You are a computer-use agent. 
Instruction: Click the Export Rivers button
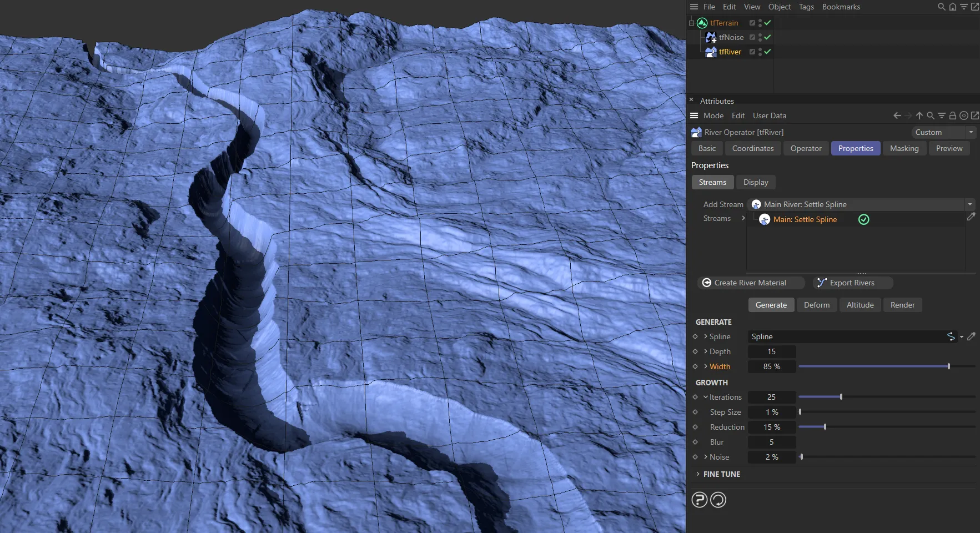coord(852,283)
